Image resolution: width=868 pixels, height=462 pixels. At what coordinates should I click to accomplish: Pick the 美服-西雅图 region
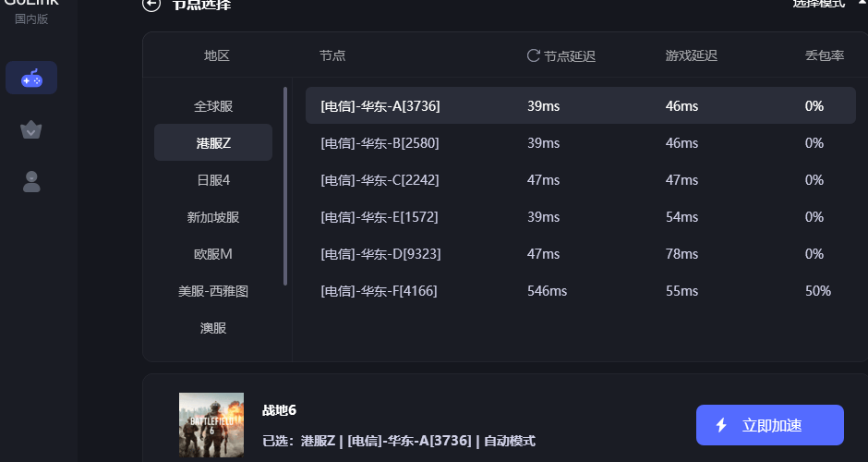coord(213,291)
